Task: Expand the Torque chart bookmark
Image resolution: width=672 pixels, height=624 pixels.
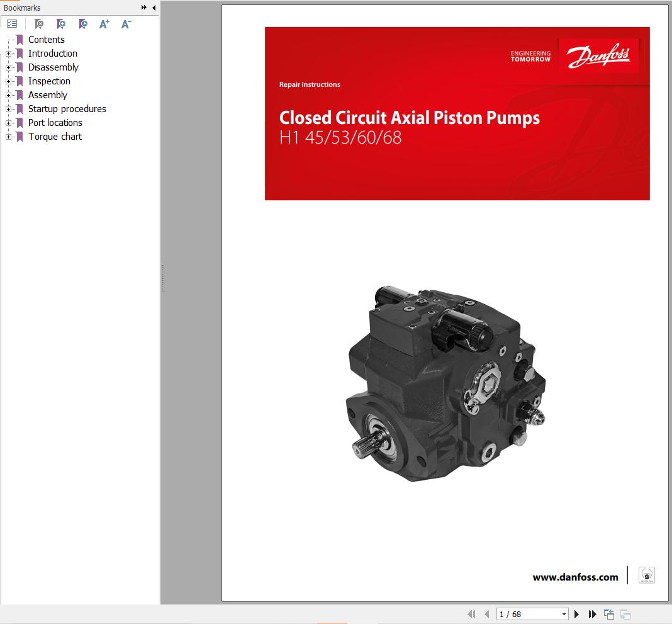Action: pyautogui.click(x=8, y=137)
